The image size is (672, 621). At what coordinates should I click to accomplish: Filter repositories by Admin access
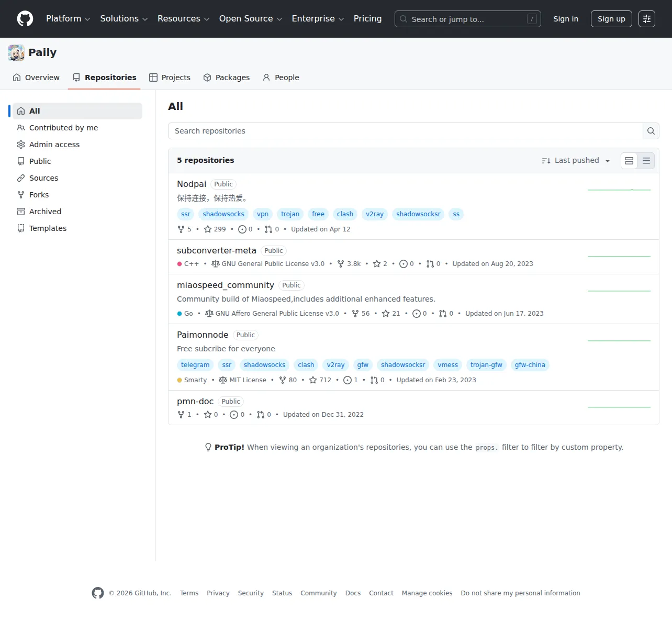click(77, 145)
